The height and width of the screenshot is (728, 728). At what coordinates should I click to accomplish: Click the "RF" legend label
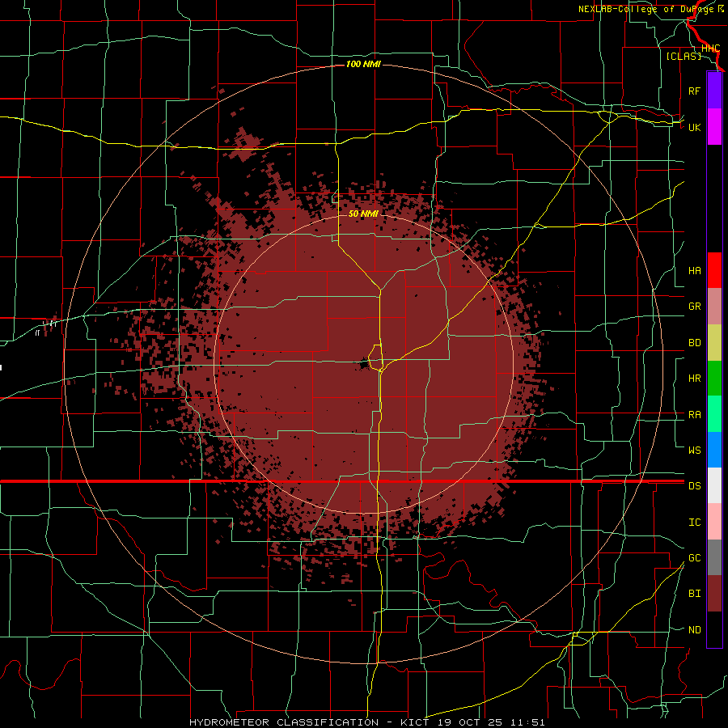[694, 91]
